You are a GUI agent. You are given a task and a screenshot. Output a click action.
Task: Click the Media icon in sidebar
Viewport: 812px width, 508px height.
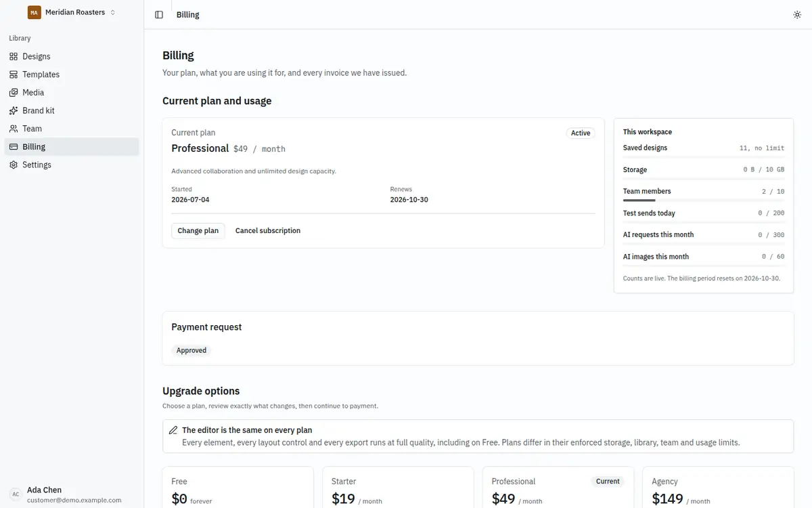click(x=14, y=92)
